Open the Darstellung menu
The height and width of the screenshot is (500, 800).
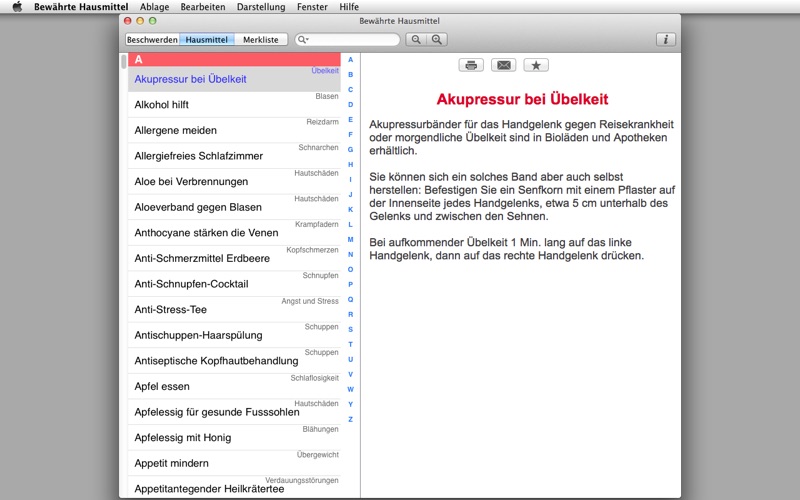coord(261,7)
